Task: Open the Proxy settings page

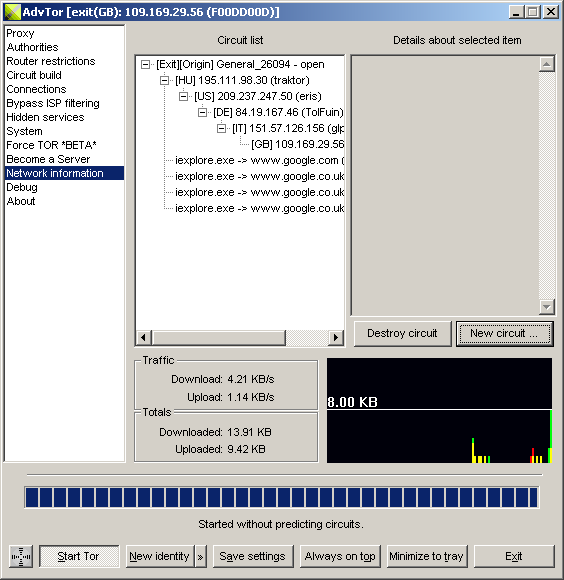Action: pyautogui.click(x=20, y=33)
